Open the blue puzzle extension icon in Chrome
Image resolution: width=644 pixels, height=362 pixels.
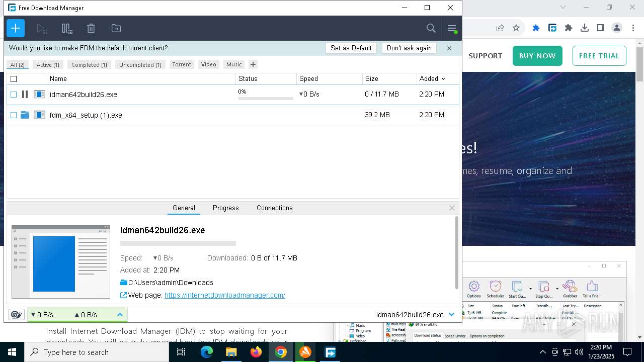tap(536, 28)
